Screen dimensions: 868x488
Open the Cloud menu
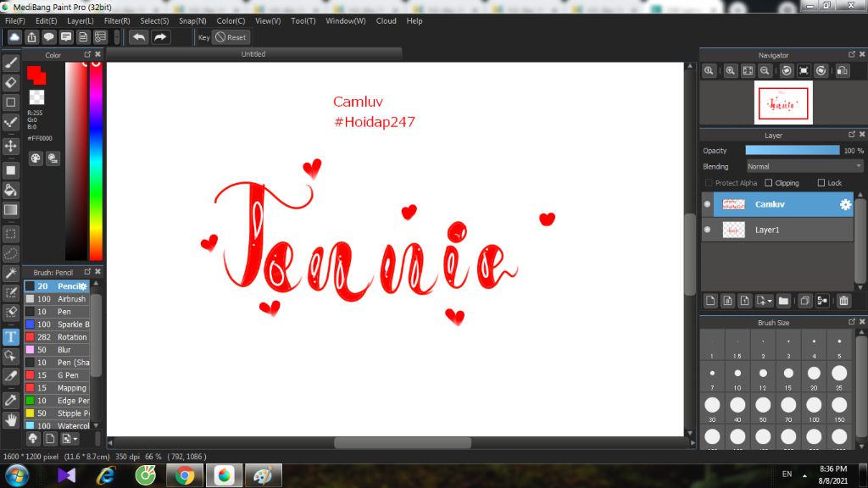click(x=386, y=21)
